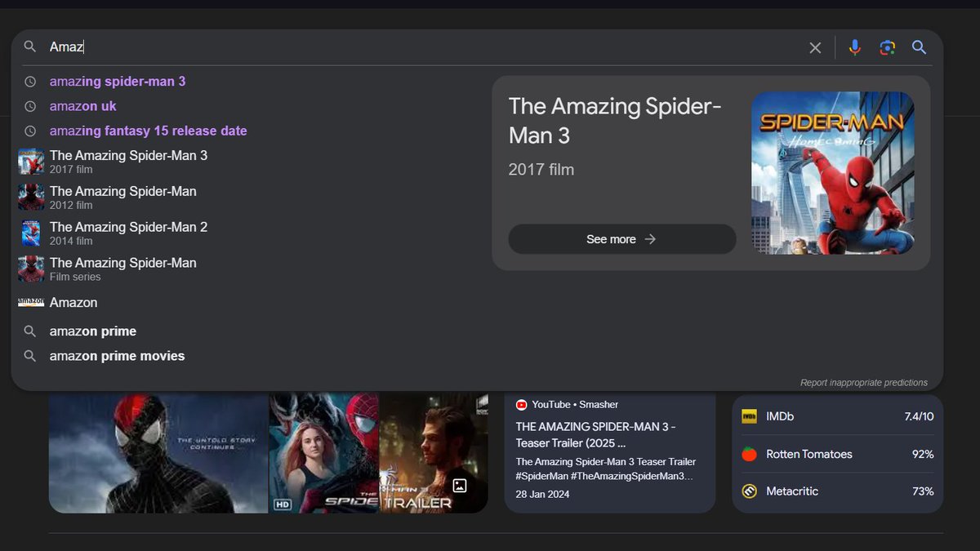
Task: Click the history clock icon beside amazon uk
Action: click(30, 106)
